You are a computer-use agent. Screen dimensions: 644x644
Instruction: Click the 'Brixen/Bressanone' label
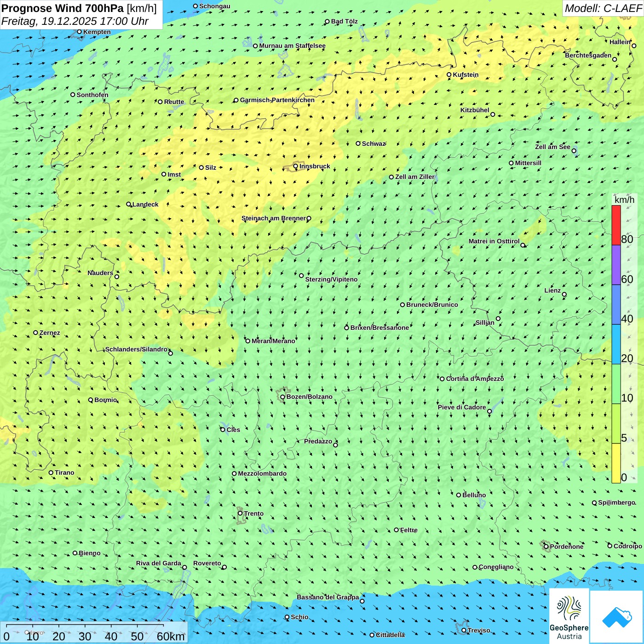(379, 328)
